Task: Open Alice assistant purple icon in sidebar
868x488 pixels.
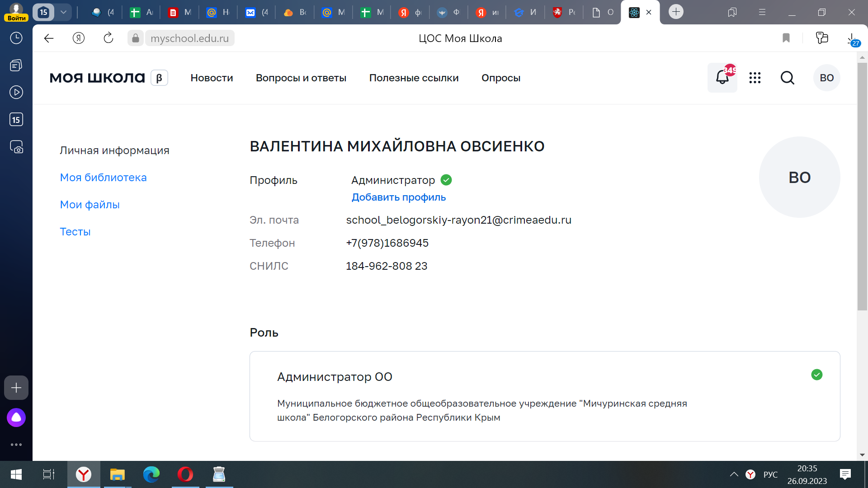Action: pos(16,418)
